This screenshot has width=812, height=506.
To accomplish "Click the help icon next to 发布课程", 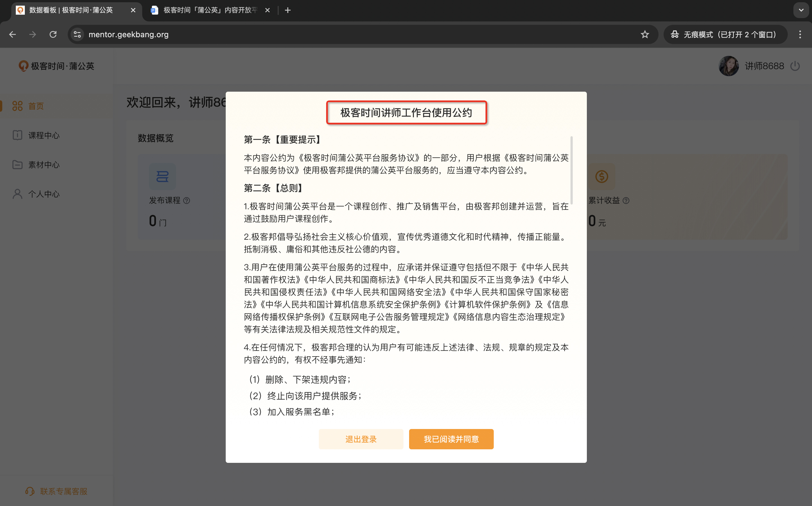I will (187, 201).
